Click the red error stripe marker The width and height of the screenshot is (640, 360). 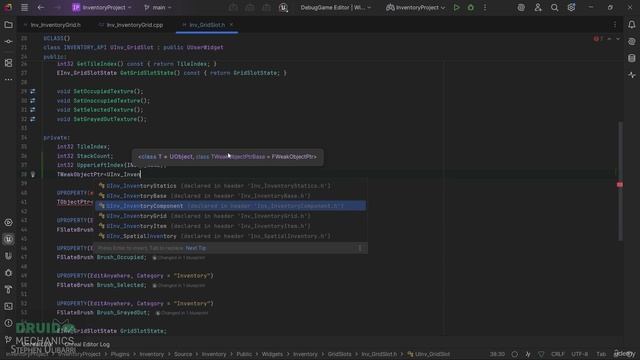(620, 185)
